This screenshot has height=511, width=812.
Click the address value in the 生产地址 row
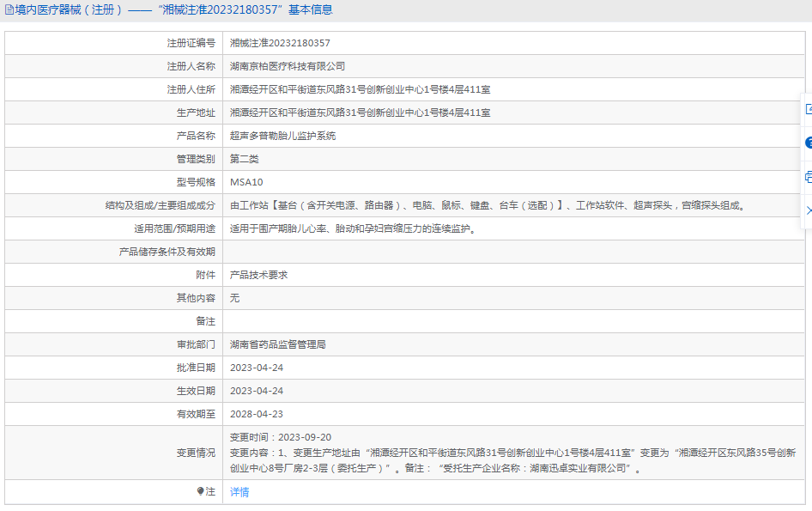[x=360, y=113]
